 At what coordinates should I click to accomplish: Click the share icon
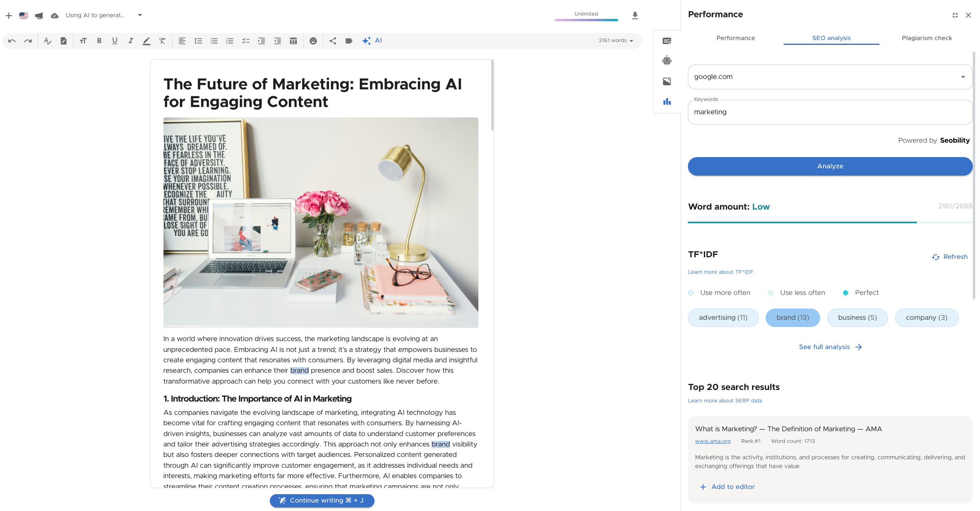pyautogui.click(x=333, y=41)
